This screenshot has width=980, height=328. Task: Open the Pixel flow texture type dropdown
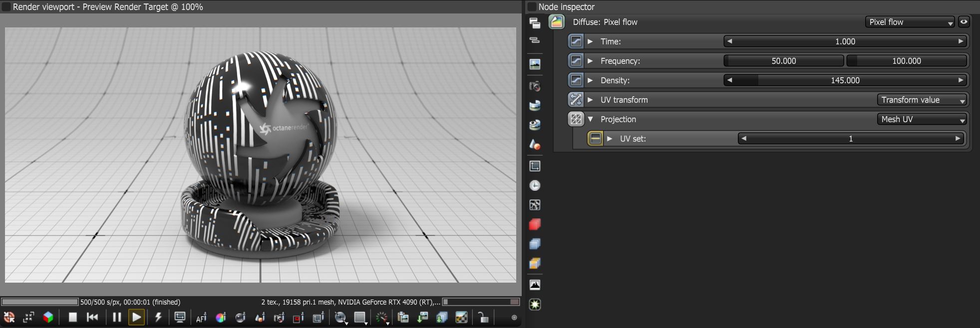point(910,22)
